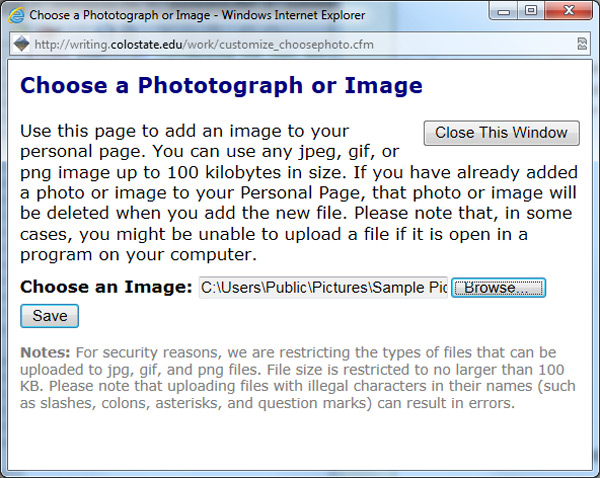Click the Internet Explorer logo in title bar

16,16
